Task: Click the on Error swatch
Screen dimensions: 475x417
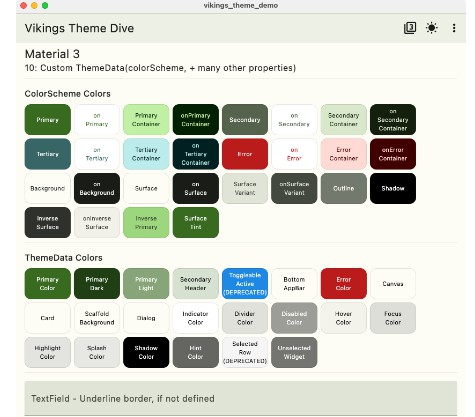Action: (x=294, y=154)
